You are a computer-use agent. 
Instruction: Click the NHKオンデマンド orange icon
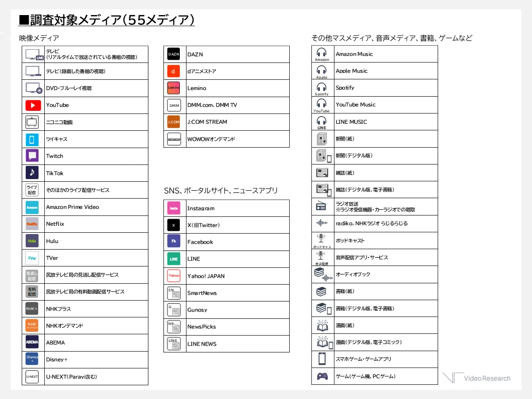[32, 325]
